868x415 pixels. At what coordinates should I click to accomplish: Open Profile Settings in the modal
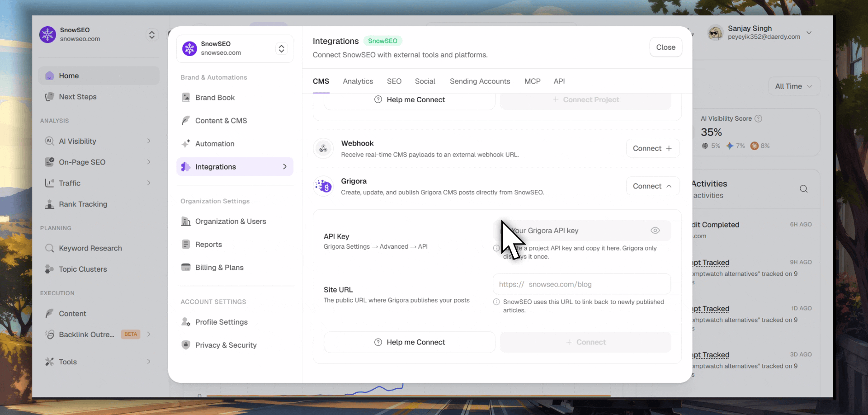coord(235,322)
